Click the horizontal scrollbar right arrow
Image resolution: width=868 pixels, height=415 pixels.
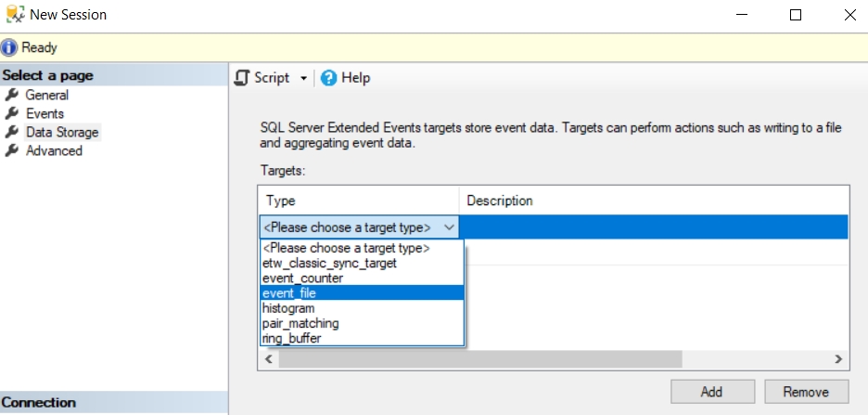coord(837,358)
